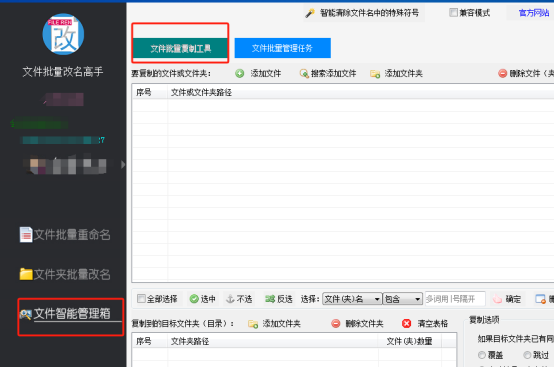The image size is (554, 368).
Task: Click the 反选 invert selection icon
Action: (x=270, y=299)
